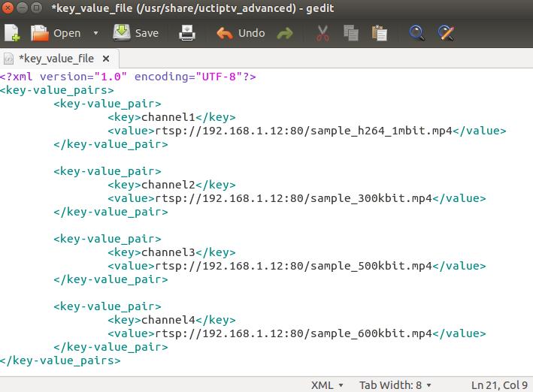Print the document via printer icon
The width and height of the screenshot is (533, 392).
(187, 33)
